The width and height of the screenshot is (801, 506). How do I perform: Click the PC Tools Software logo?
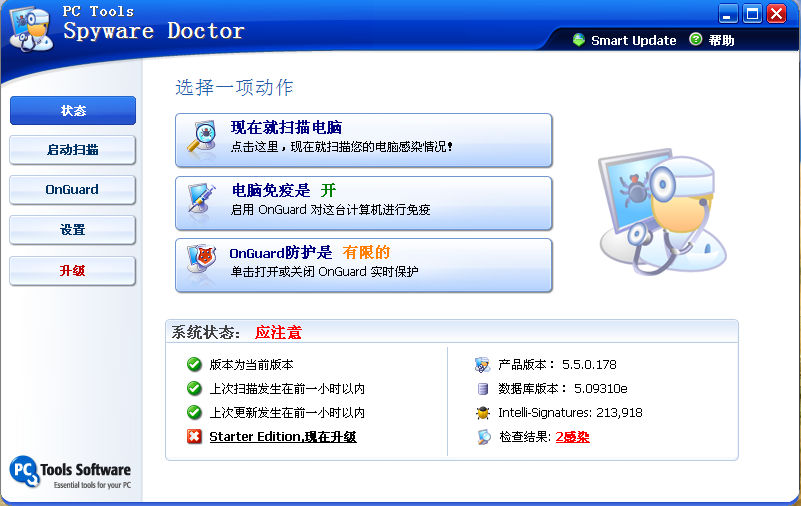pyautogui.click(x=70, y=472)
